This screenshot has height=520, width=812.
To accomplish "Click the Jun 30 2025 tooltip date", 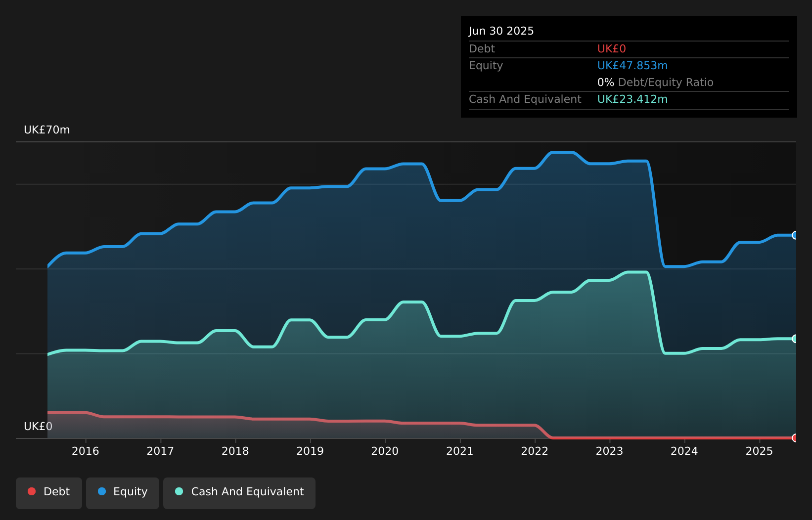I will click(x=501, y=31).
